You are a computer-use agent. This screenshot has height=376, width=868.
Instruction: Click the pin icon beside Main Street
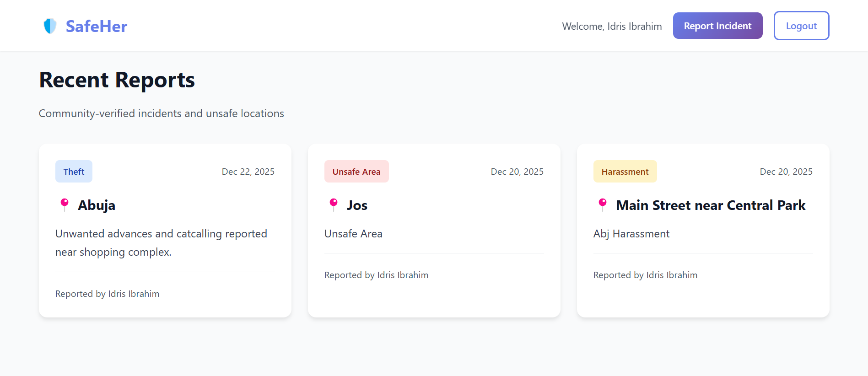point(603,204)
